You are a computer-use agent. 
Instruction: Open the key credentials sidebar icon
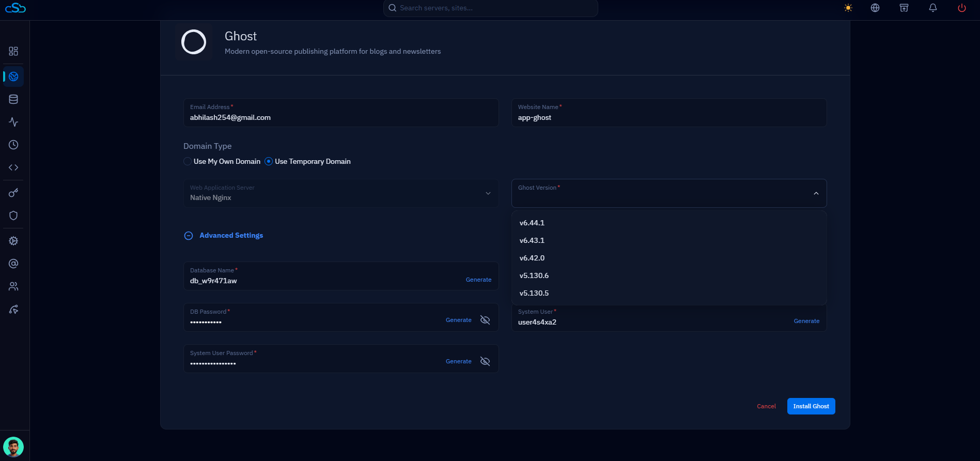(x=13, y=193)
